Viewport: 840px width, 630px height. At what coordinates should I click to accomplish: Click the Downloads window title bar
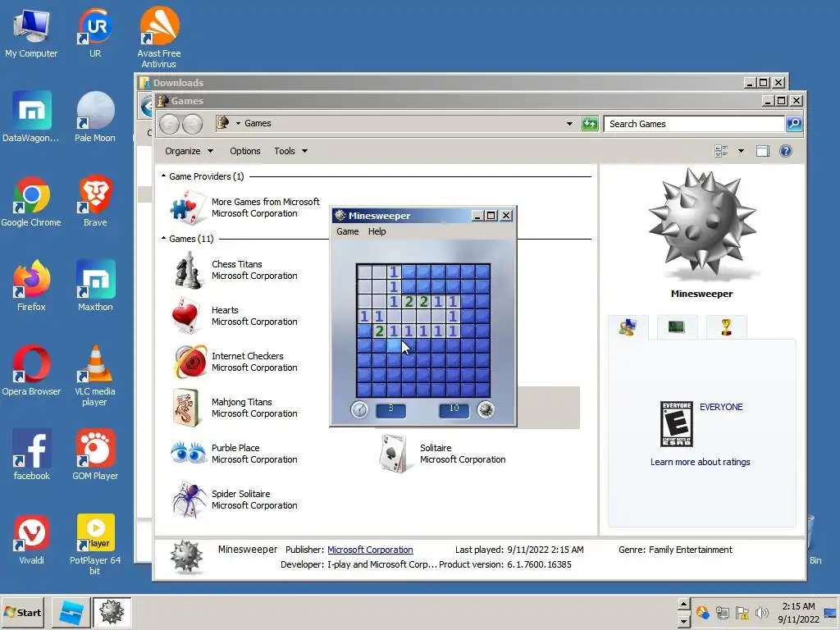point(440,83)
